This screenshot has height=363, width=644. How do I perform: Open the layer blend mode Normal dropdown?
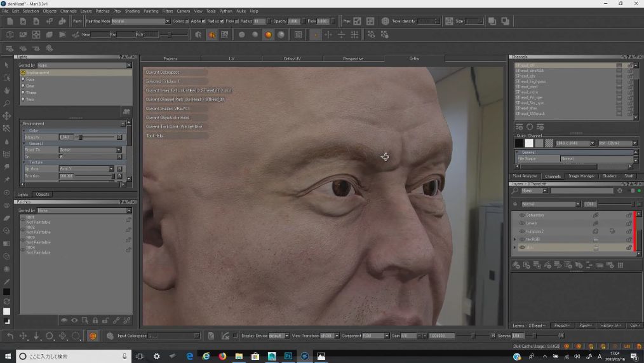point(551,204)
